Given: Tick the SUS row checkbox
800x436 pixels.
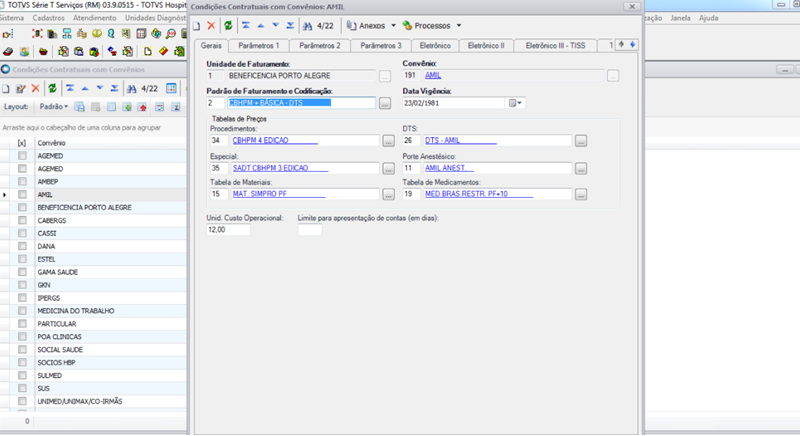Looking at the screenshot, I should 22,388.
